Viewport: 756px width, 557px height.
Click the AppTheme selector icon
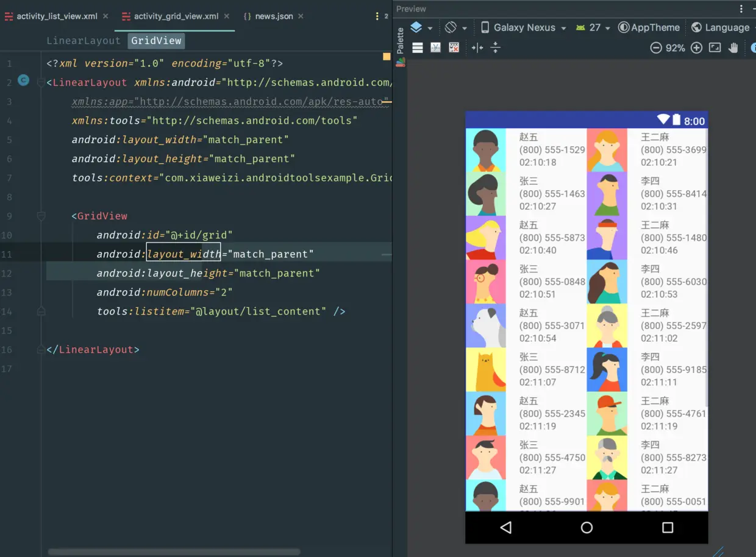pyautogui.click(x=622, y=27)
